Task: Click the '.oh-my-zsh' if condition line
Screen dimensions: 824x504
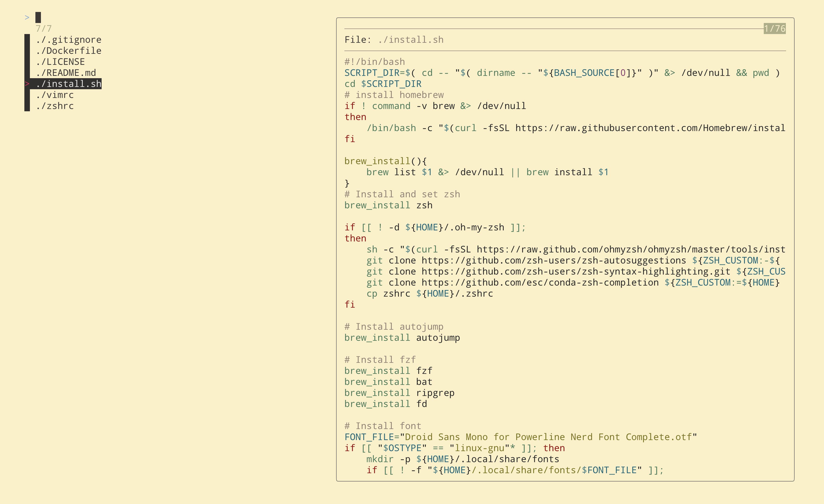Action: (435, 227)
